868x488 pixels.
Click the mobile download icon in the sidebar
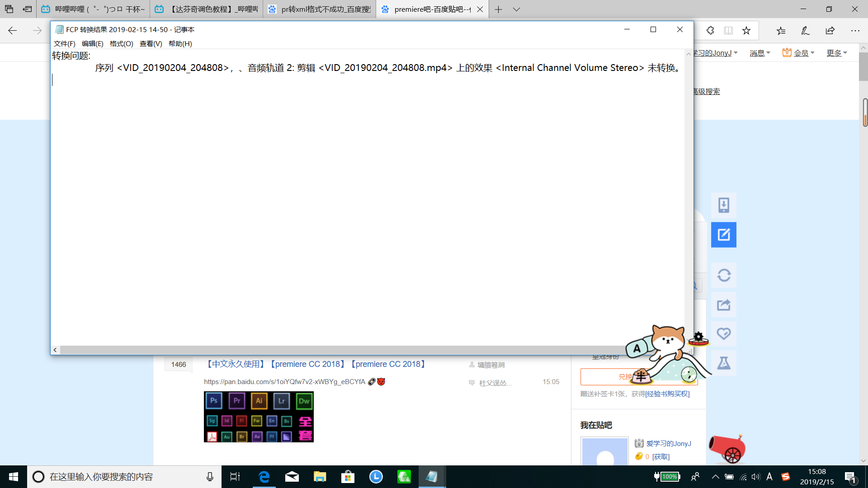tap(723, 205)
